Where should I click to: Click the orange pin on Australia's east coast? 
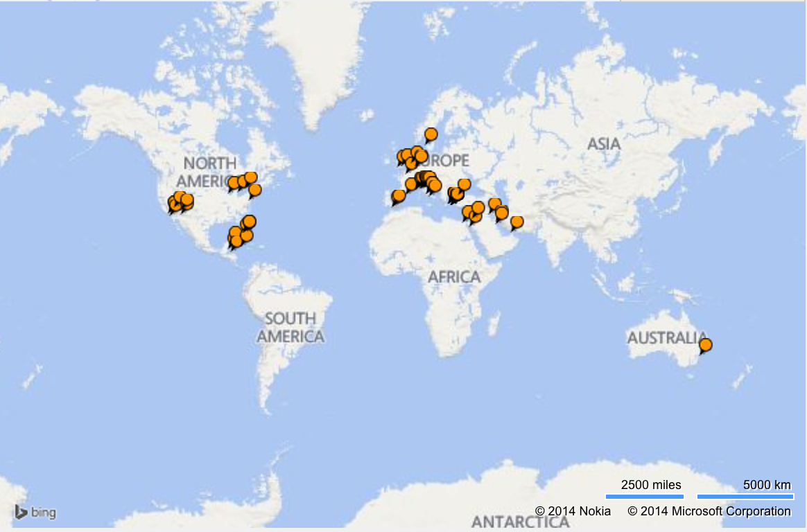pyautogui.click(x=705, y=345)
